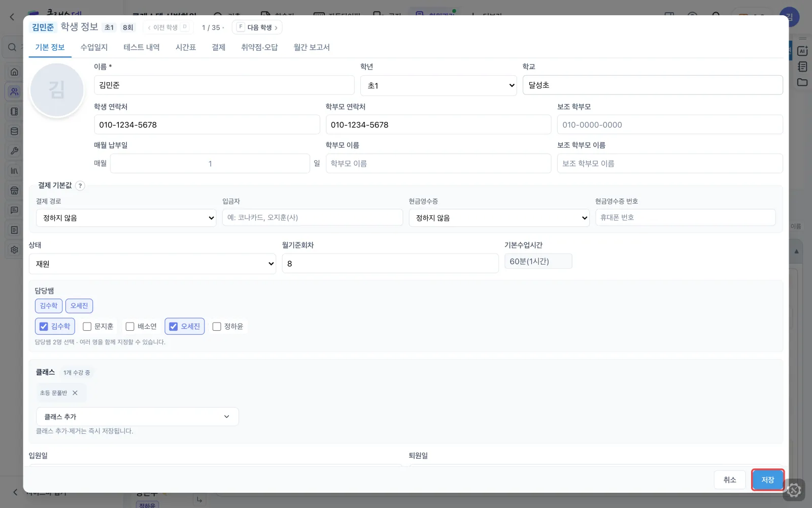This screenshot has height=508, width=812.
Task: Uncheck the 김수학 teacher checkbox
Action: 44,326
